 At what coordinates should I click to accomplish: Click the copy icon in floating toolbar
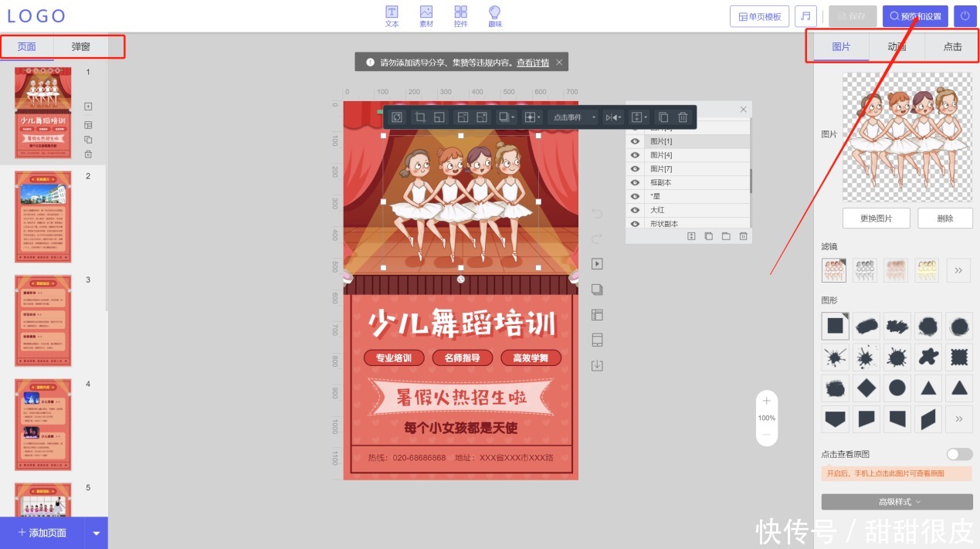click(663, 117)
